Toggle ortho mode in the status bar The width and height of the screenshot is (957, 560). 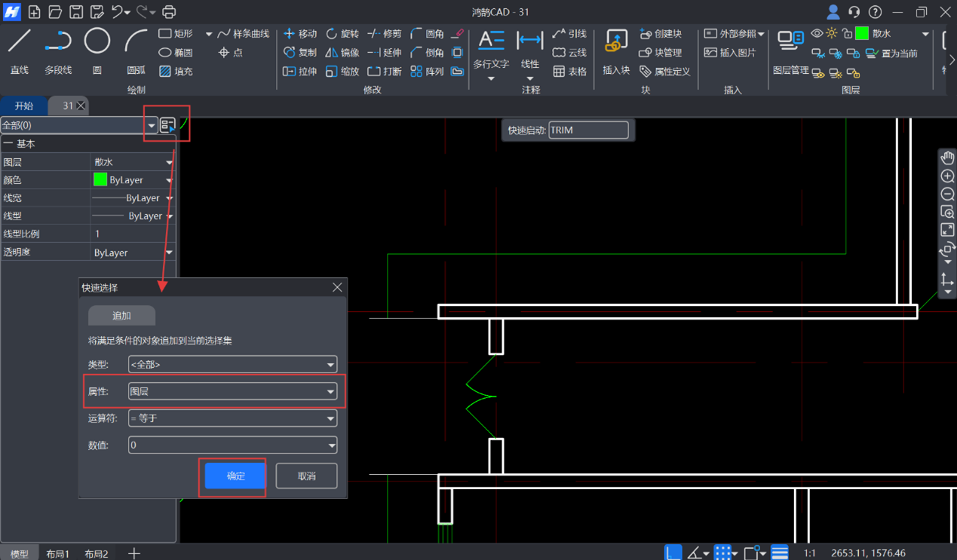click(x=673, y=553)
